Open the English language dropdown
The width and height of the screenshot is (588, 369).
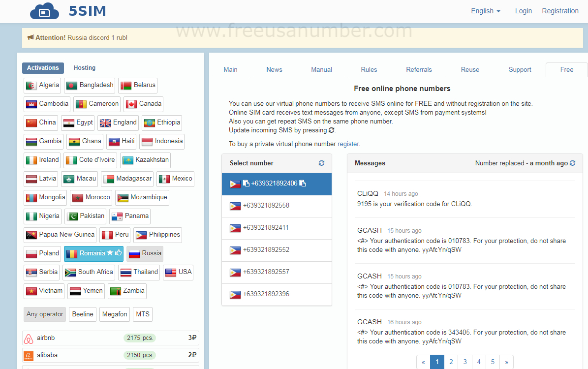[x=486, y=11]
